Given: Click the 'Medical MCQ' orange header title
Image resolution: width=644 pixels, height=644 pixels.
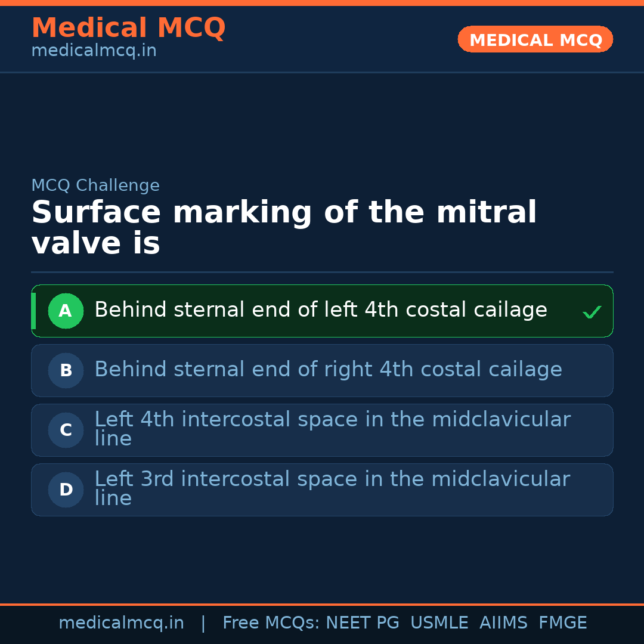Looking at the screenshot, I should coord(128,28).
